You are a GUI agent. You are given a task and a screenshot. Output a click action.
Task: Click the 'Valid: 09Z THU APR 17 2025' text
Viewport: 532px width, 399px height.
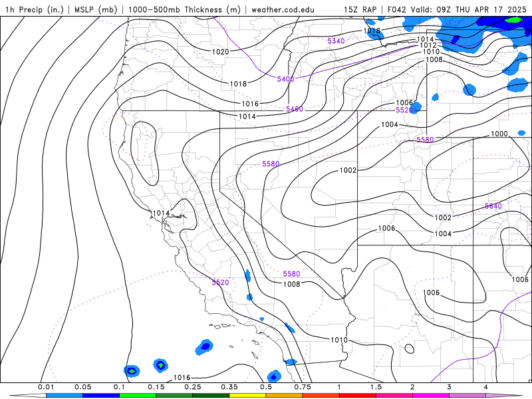pyautogui.click(x=469, y=9)
